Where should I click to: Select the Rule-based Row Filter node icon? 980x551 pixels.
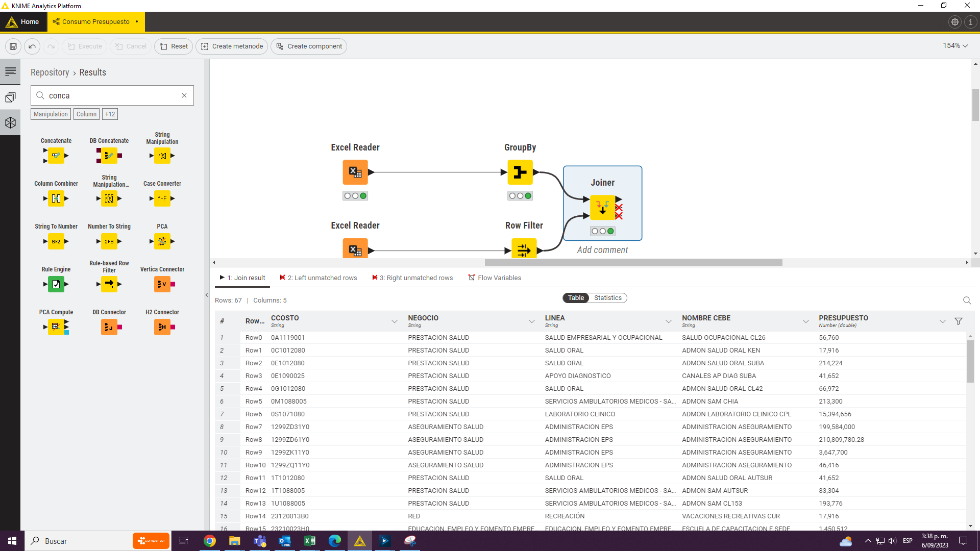point(109,284)
